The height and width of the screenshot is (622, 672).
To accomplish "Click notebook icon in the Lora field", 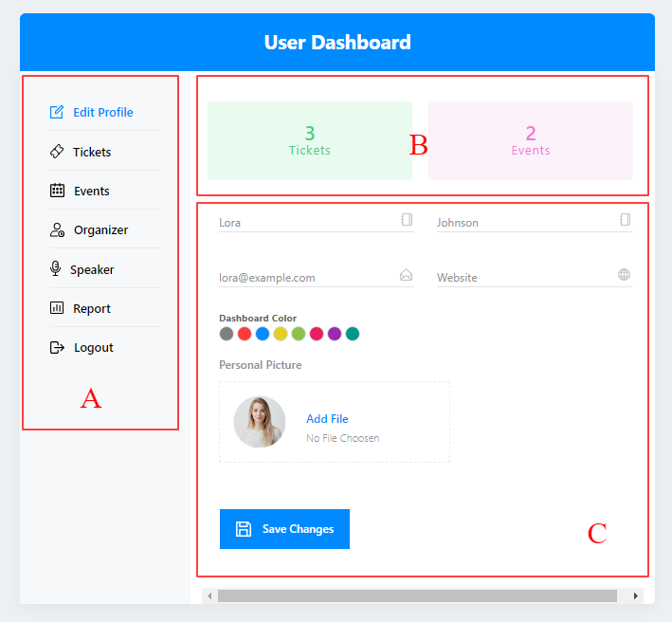I will pyautogui.click(x=407, y=219).
